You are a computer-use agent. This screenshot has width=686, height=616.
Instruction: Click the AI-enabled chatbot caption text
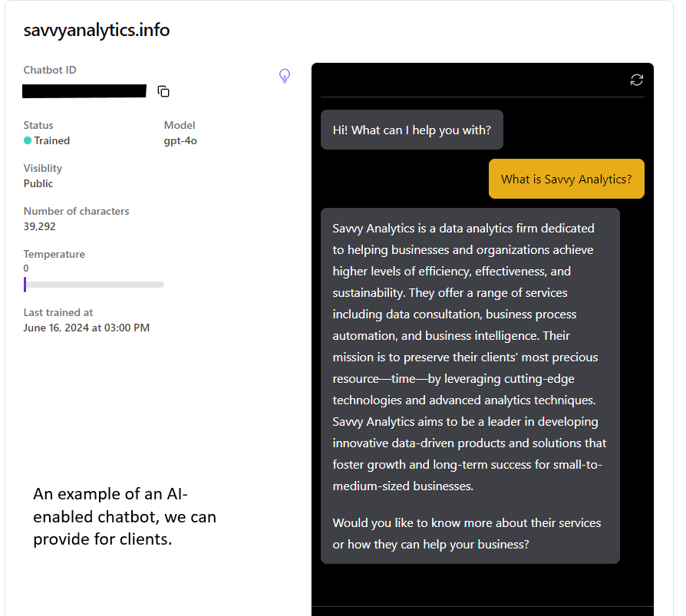(x=124, y=517)
